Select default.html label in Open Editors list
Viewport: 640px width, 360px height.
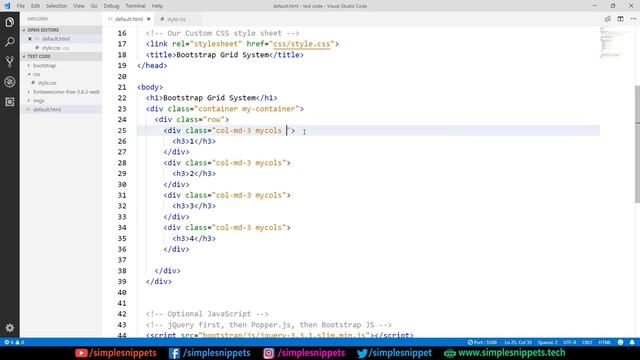[56, 39]
